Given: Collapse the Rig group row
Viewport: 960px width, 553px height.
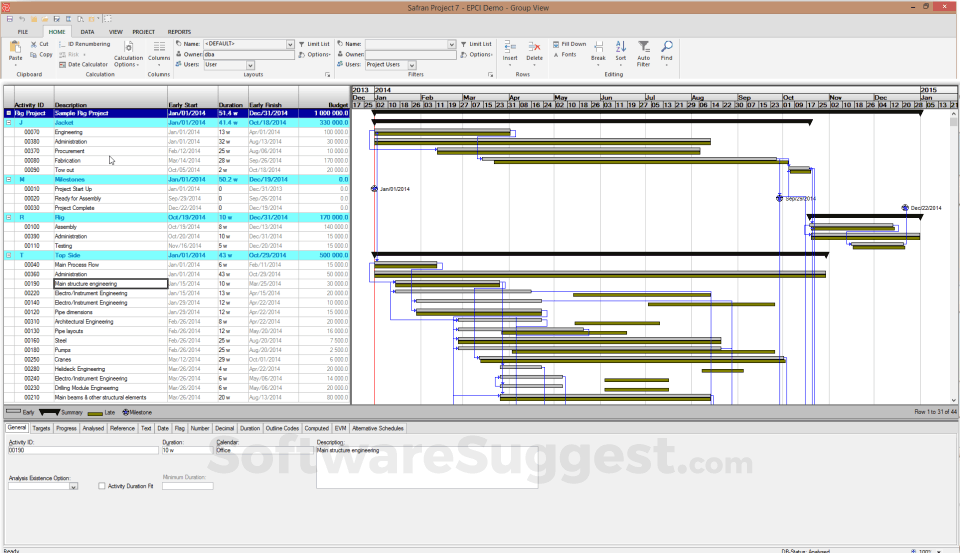Looking at the screenshot, I should point(9,217).
